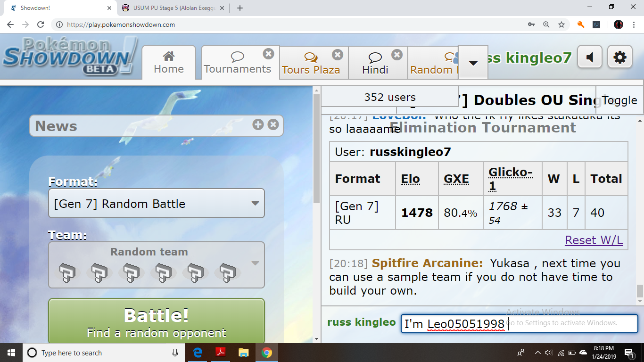Image resolution: width=644 pixels, height=362 pixels.
Task: Click the russ kingleo username label by chat
Action: [x=361, y=322]
